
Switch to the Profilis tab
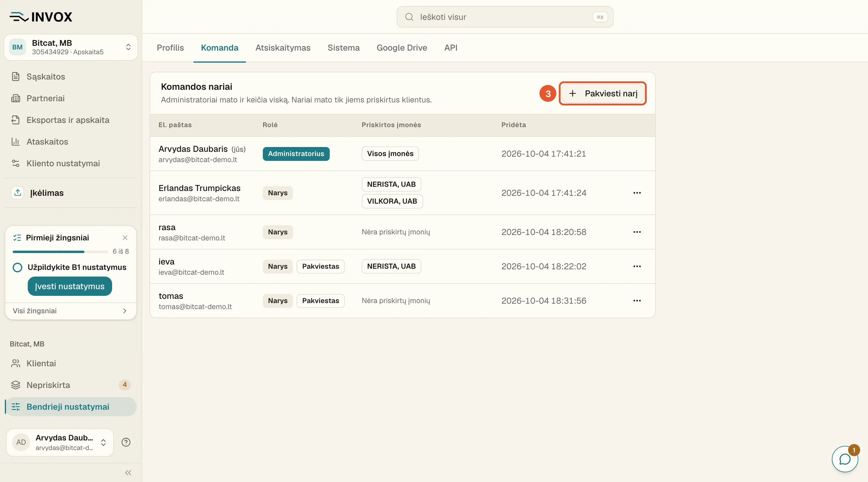point(170,48)
